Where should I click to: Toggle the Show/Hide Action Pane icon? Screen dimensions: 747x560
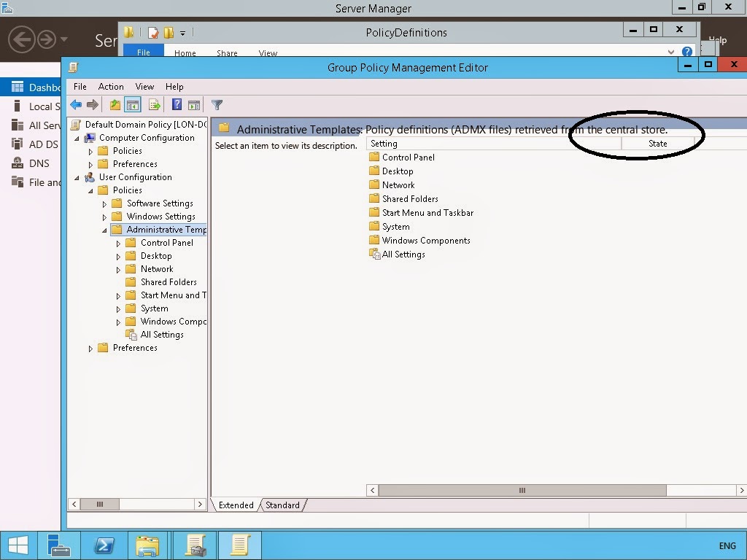(194, 104)
